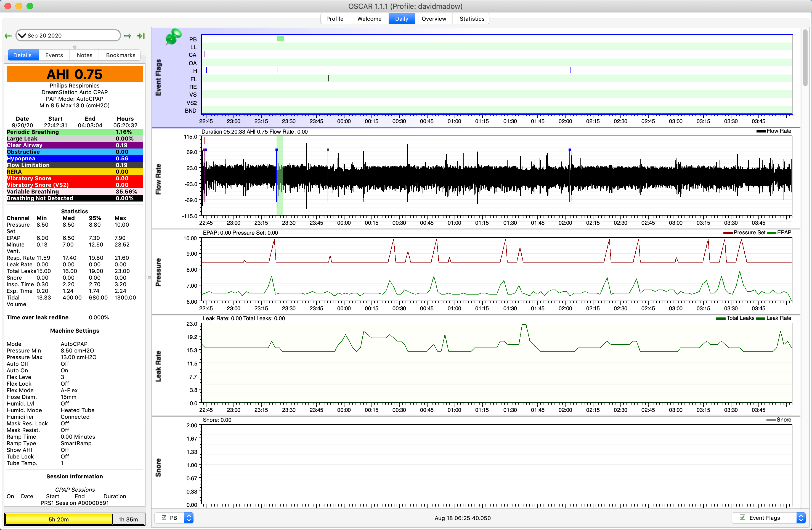812x530 pixels.
Task: Click the Tidal Volume statistics row
Action: (71, 301)
